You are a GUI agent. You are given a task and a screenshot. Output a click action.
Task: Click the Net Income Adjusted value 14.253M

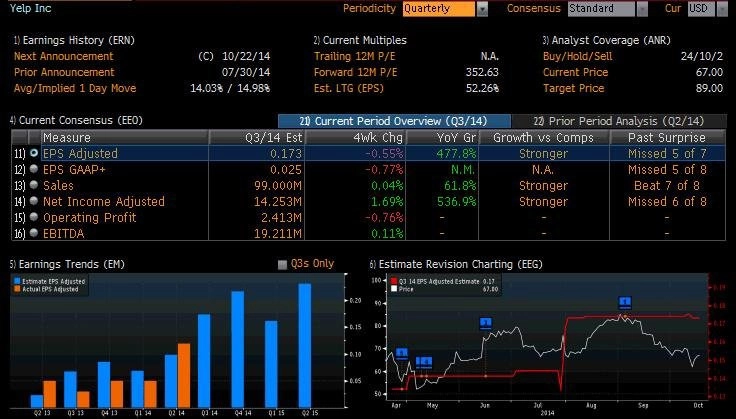pos(278,201)
